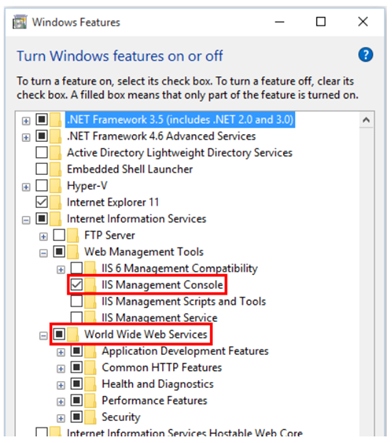Expand the IIS 6 Management Compatibility node
Image resolution: width=392 pixels, height=443 pixels.
[61, 270]
